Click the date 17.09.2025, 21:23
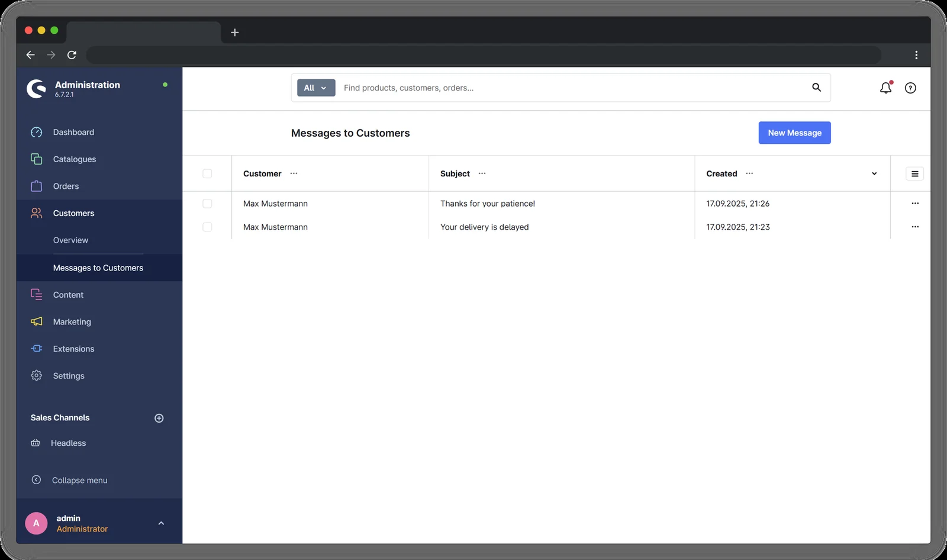This screenshot has width=947, height=560. pos(738,227)
